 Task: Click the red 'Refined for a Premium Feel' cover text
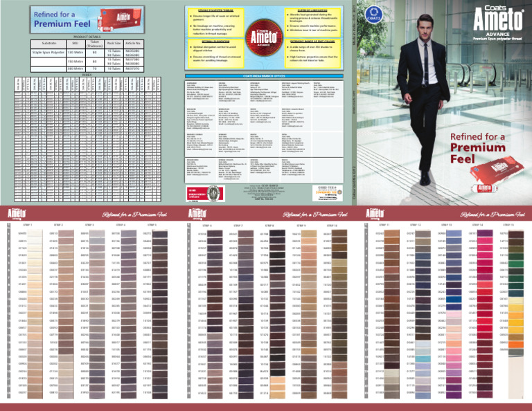pyautogui.click(x=478, y=148)
